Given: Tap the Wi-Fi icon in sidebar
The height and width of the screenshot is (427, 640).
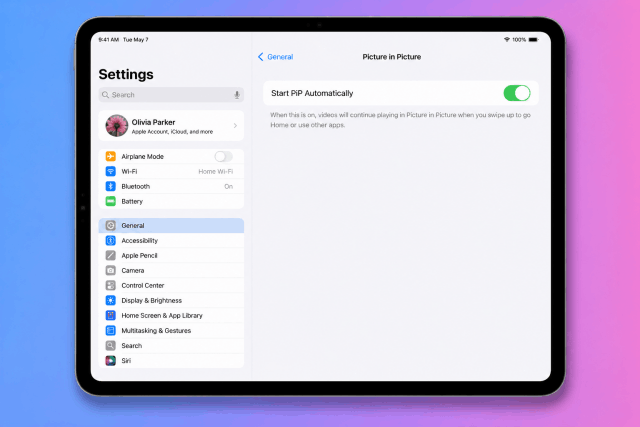Looking at the screenshot, I should pos(111,171).
